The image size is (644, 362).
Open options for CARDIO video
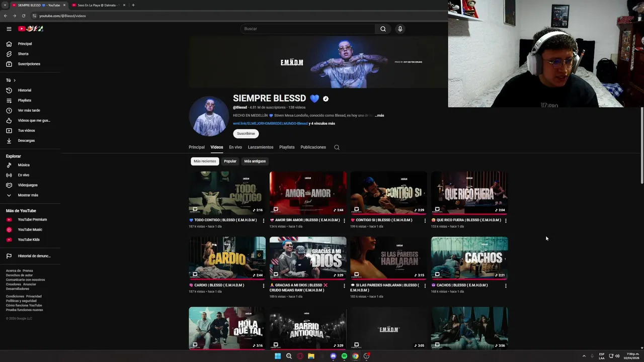point(263,286)
